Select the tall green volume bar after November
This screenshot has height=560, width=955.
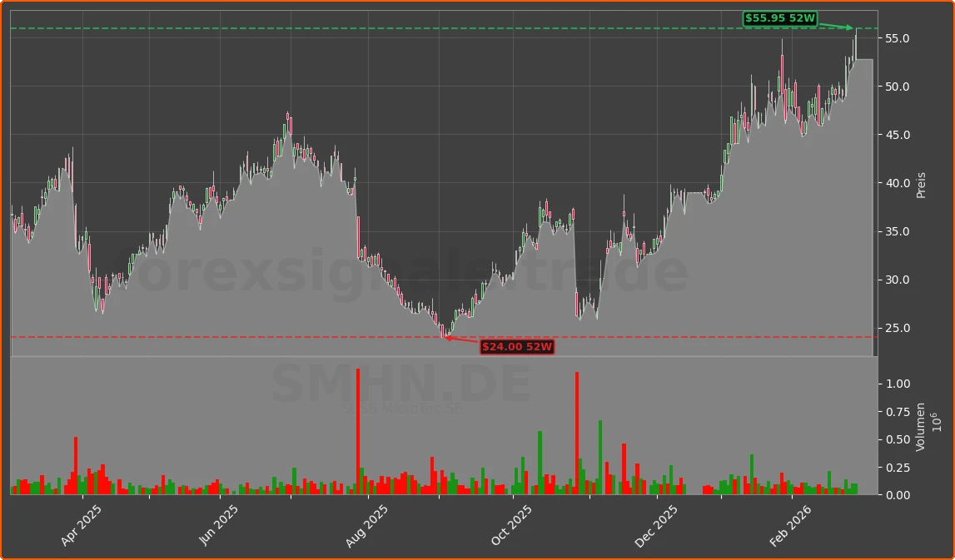(601, 453)
